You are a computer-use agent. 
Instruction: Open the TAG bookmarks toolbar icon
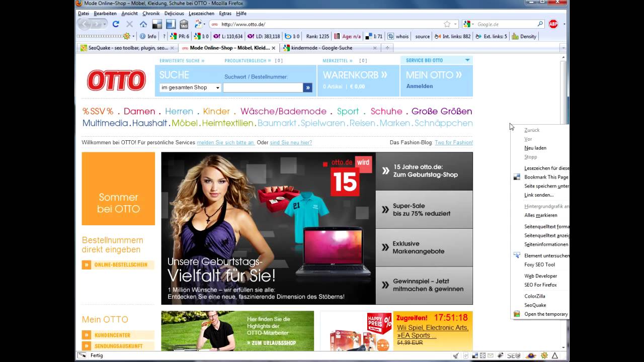184,24
